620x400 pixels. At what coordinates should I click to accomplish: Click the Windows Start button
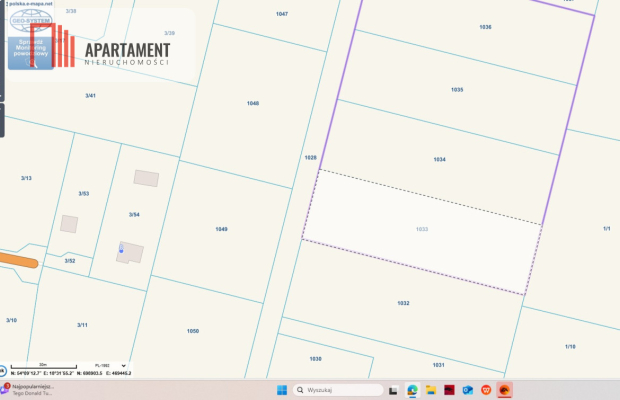tap(281, 389)
